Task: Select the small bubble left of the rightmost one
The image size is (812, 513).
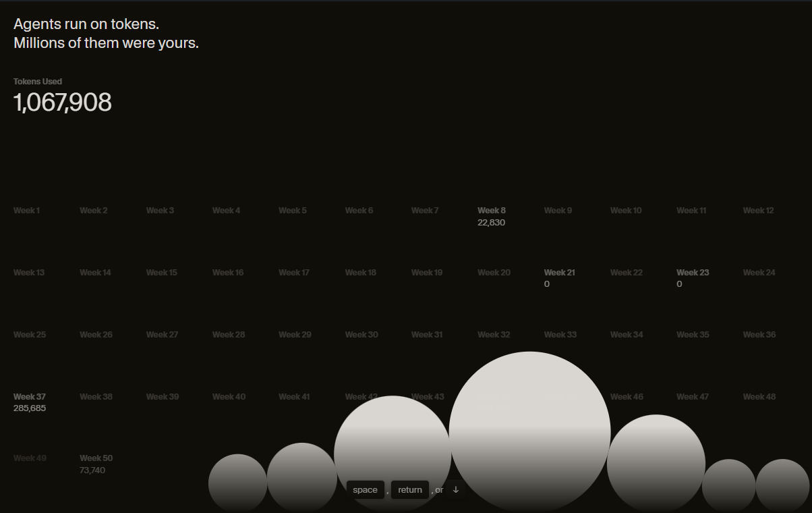Action: (730, 485)
